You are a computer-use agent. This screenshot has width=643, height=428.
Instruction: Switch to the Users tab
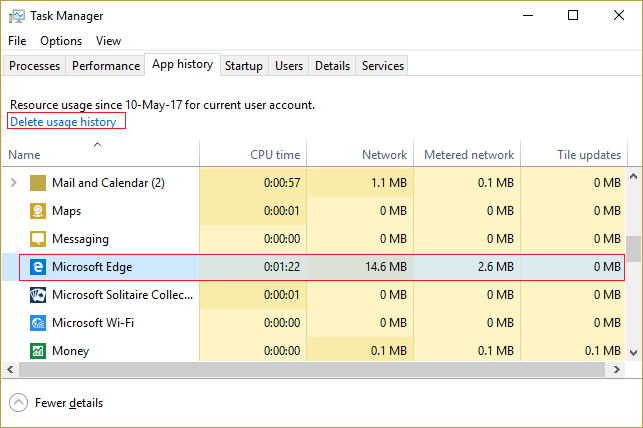[289, 66]
